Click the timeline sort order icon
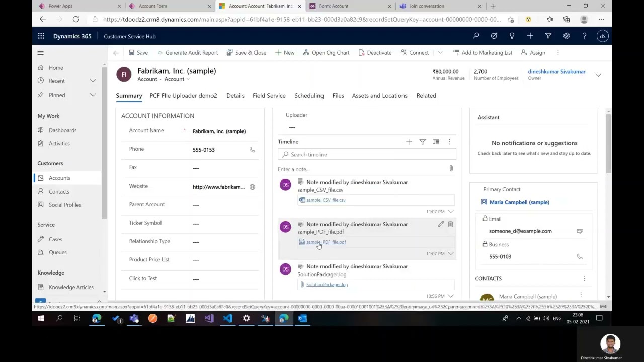Screen dimensions: 644x362 pyautogui.click(x=436, y=142)
